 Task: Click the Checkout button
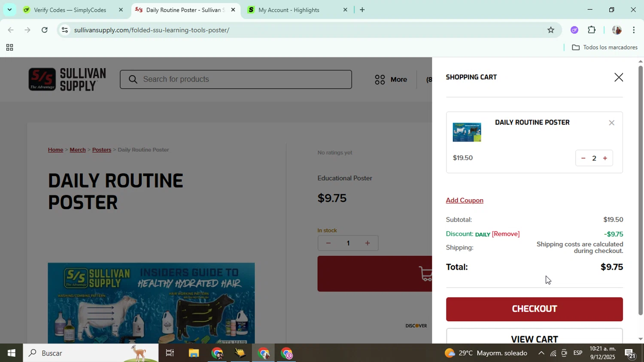pyautogui.click(x=534, y=309)
